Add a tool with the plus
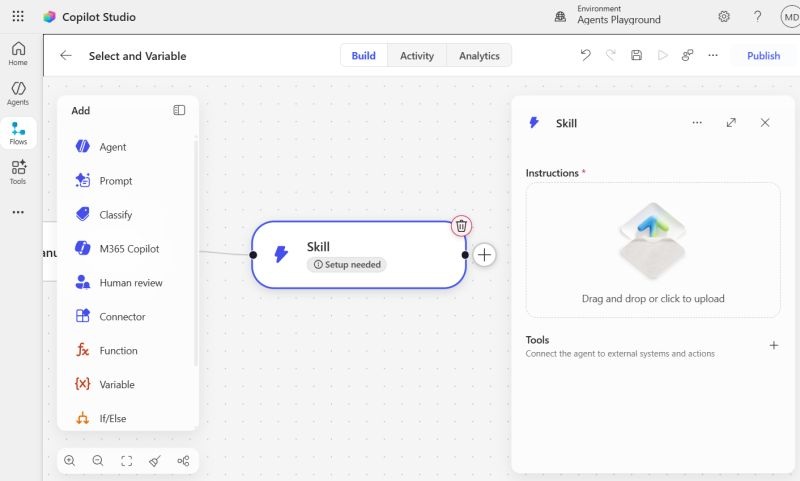This screenshot has width=800, height=481. tap(773, 345)
